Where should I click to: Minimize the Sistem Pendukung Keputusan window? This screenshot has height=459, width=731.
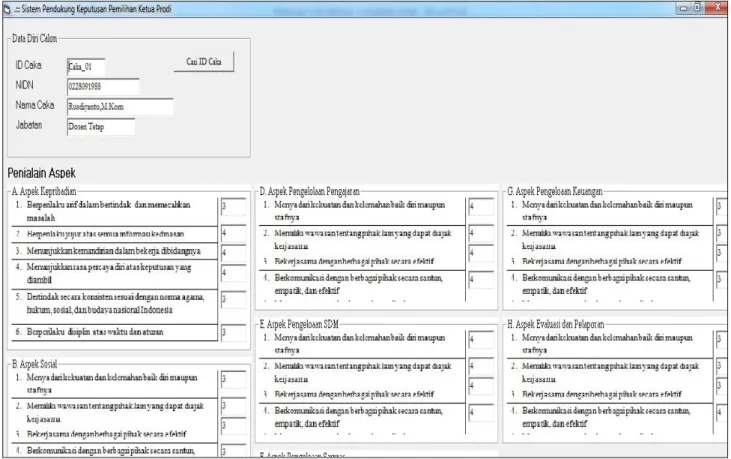coord(684,8)
